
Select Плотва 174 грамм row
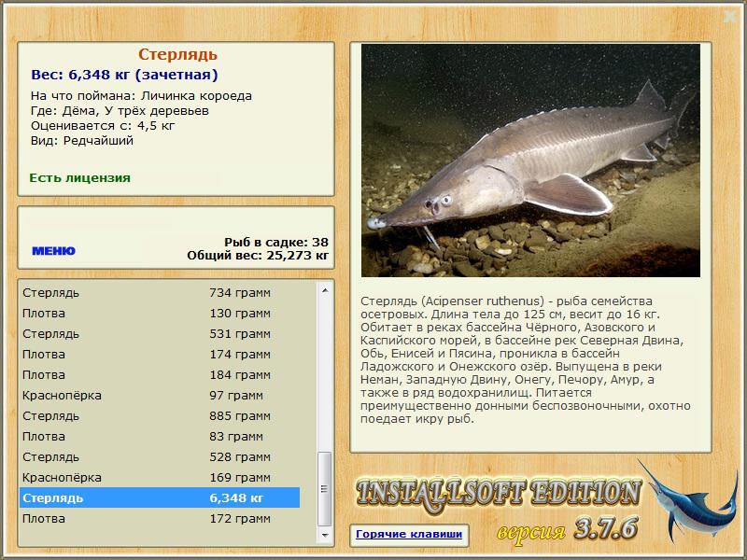click(x=160, y=355)
